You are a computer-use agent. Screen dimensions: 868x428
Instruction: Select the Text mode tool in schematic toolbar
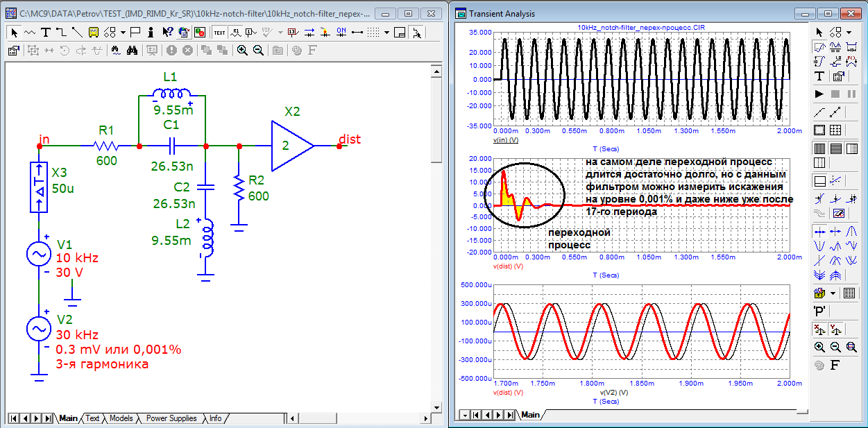point(46,32)
